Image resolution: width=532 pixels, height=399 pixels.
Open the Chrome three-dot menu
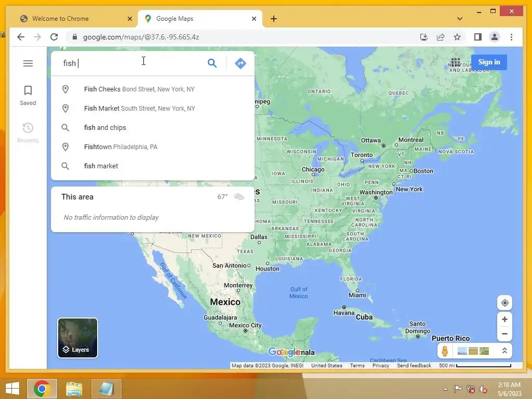click(x=511, y=37)
